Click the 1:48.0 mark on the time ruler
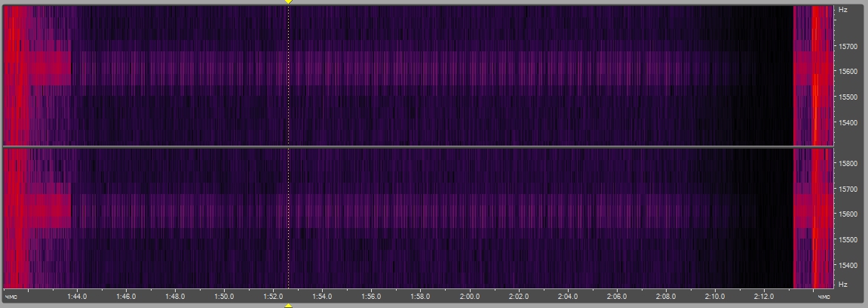Screen dimensions: 868x308 pos(175,297)
